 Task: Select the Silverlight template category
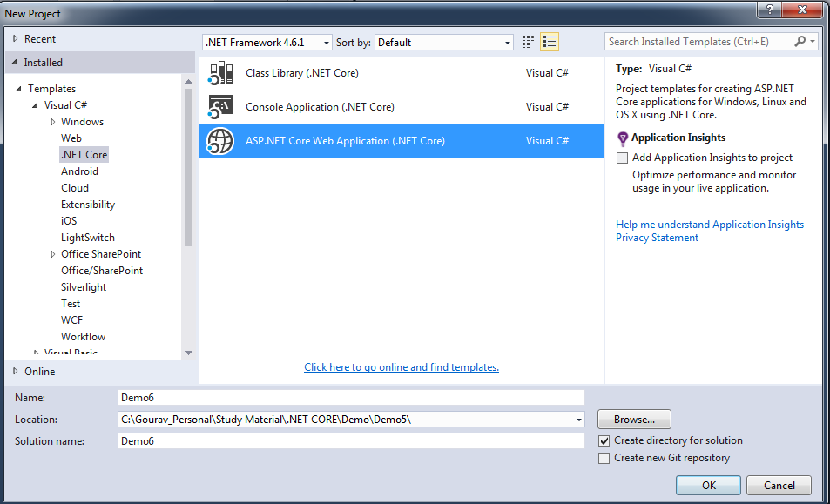[83, 287]
